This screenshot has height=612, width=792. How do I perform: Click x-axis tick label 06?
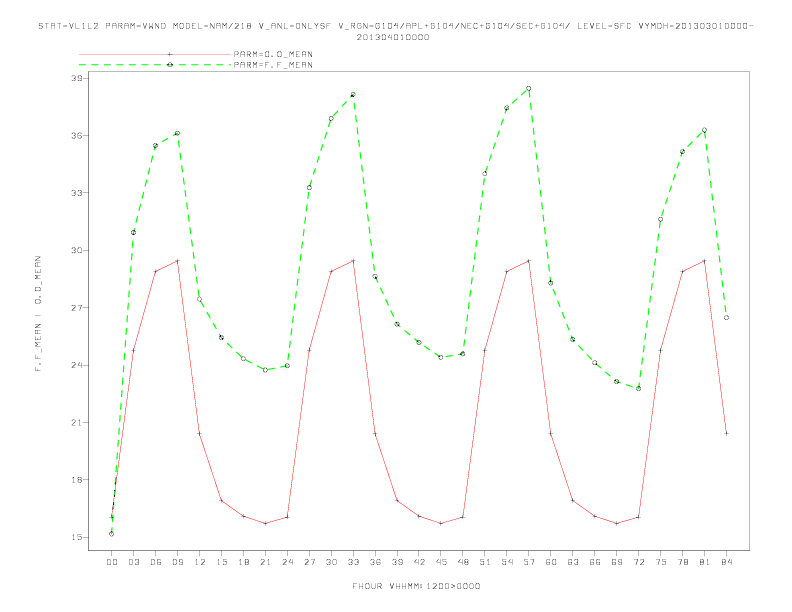[156, 562]
